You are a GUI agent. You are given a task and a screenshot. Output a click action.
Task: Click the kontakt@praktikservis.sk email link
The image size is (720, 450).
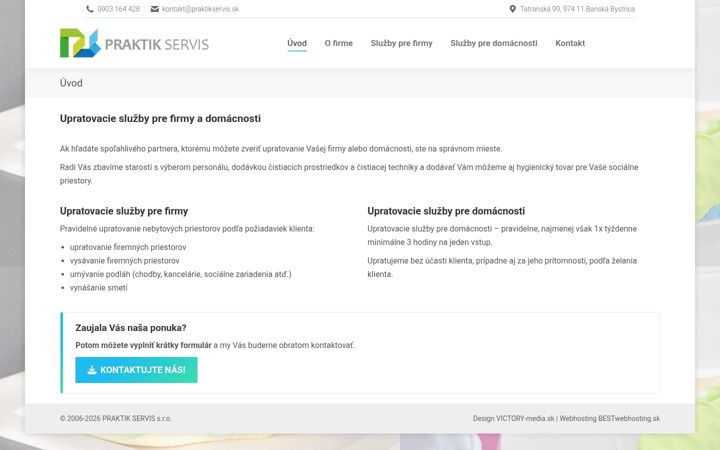(200, 9)
